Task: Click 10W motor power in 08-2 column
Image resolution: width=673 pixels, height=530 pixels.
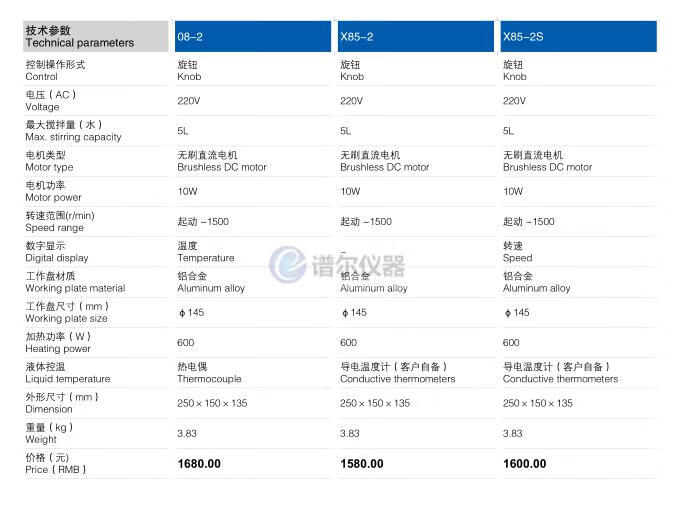Action: tap(188, 191)
